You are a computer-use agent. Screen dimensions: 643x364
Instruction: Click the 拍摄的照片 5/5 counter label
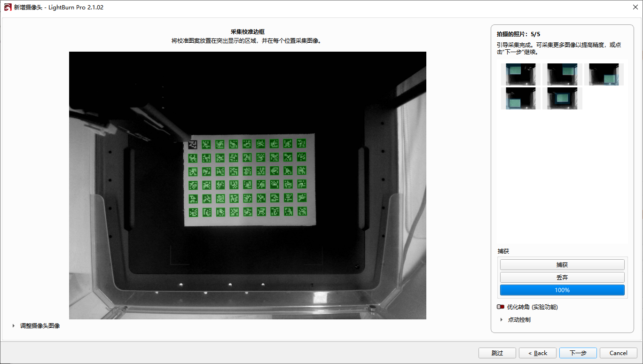[x=518, y=34]
